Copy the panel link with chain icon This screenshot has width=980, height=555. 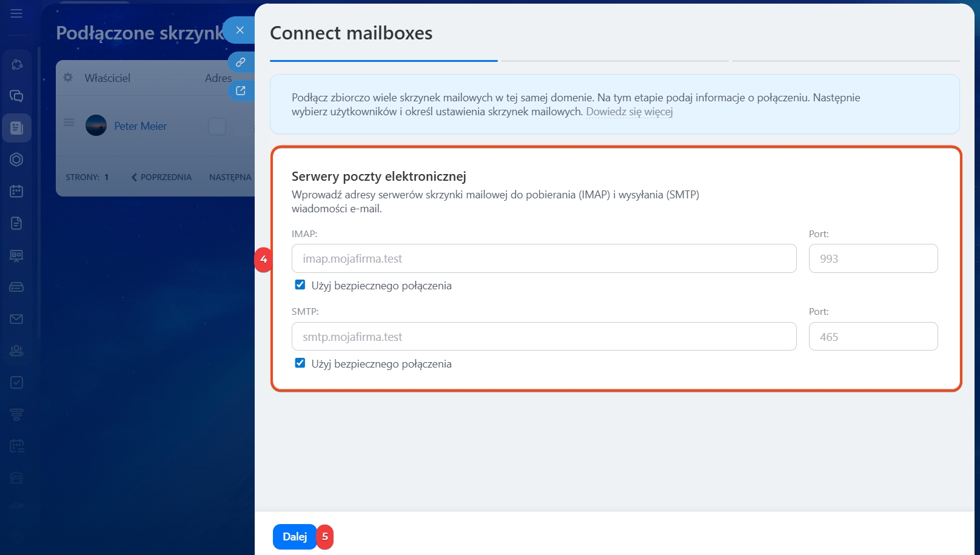[x=241, y=62]
